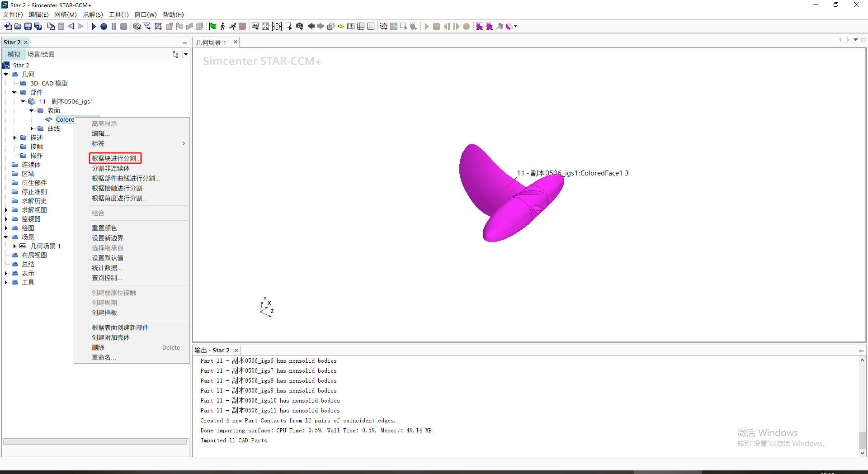Open the Create Scene toolbar dropdown

tap(255, 26)
